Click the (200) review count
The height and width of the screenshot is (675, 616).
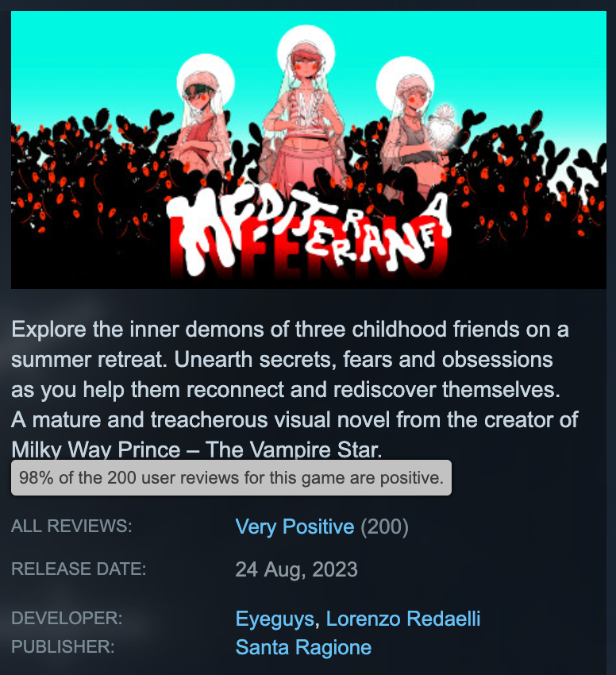(384, 526)
